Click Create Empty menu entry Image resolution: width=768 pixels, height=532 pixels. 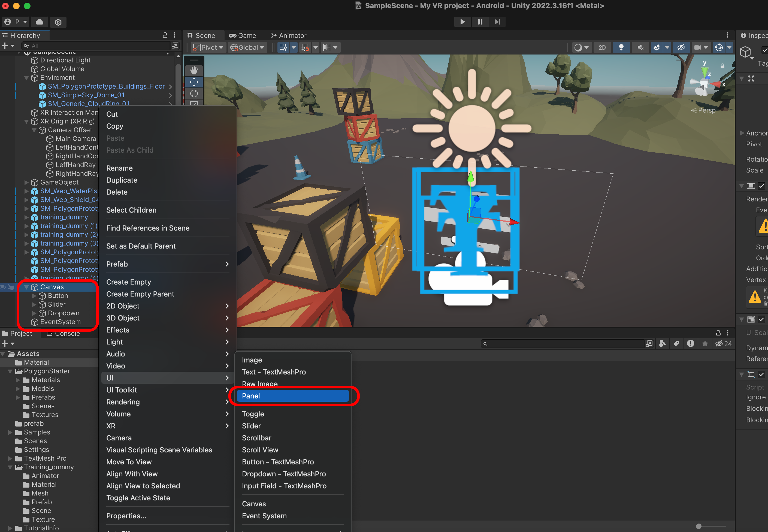point(128,282)
